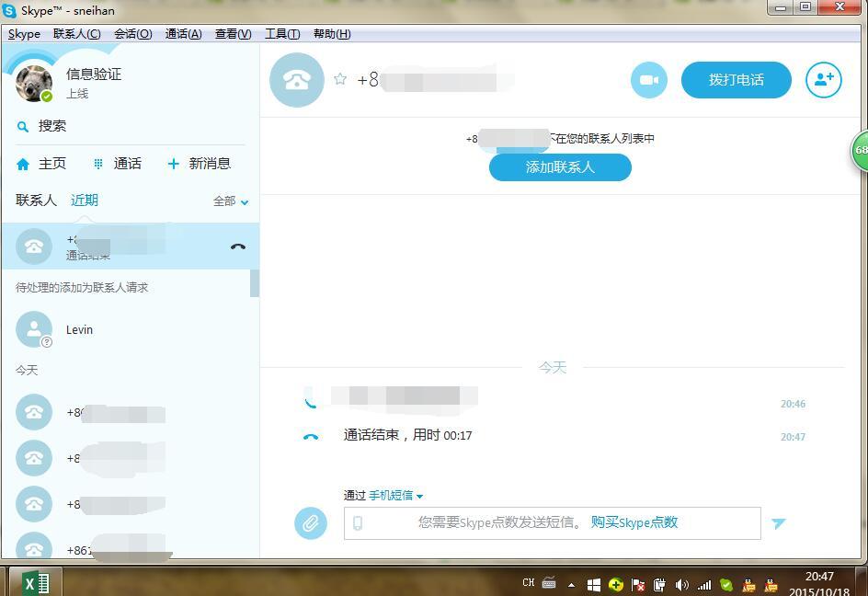Image resolution: width=868 pixels, height=596 pixels.
Task: Click the Windows logo tray icon
Action: coord(593,584)
